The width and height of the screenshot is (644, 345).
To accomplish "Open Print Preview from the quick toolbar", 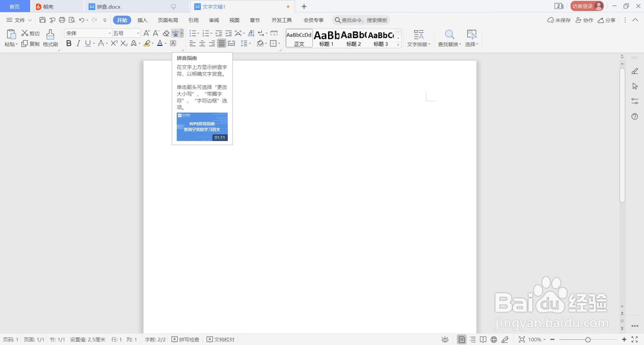I will click(72, 20).
